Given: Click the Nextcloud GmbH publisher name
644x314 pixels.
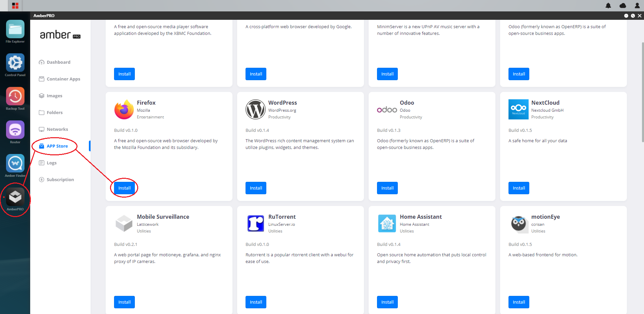Looking at the screenshot, I should coord(547,110).
